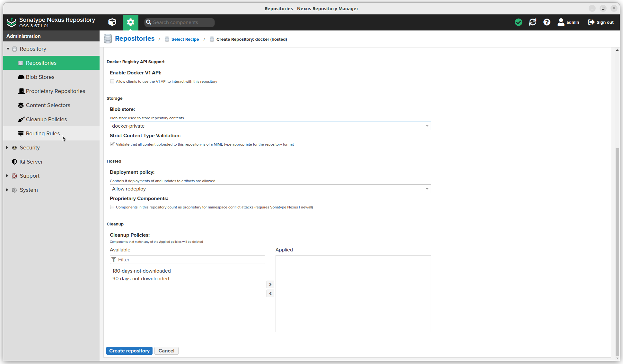Click the Available filter funnel icon

coord(114,259)
